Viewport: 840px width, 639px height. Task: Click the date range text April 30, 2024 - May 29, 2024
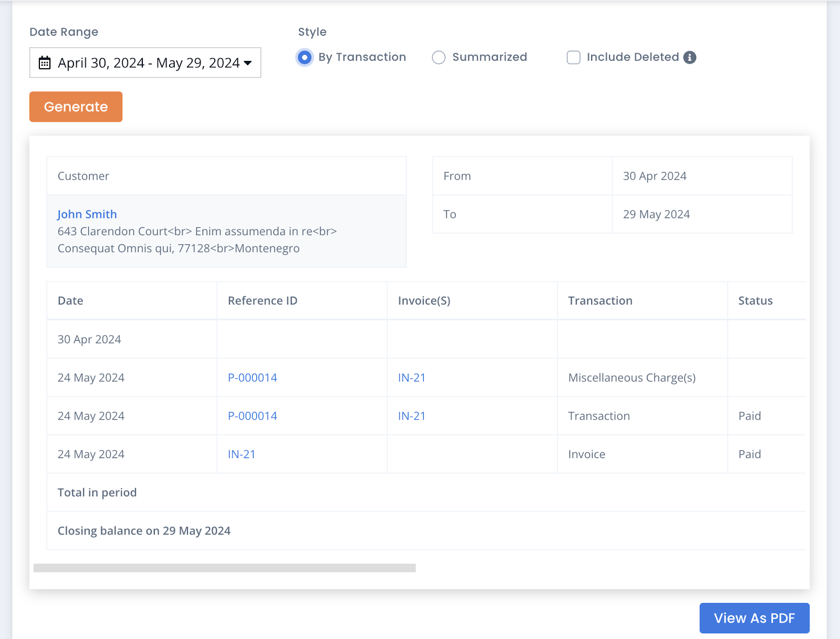tap(149, 63)
